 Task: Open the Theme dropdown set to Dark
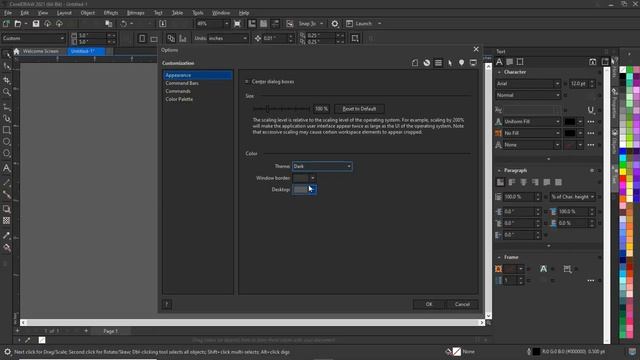point(322,166)
